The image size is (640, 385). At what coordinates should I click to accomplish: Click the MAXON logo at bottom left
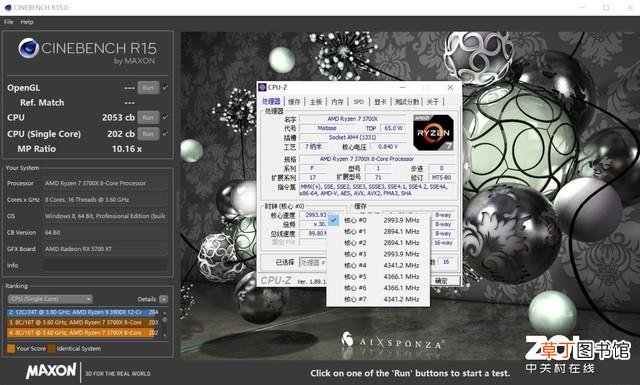click(51, 371)
